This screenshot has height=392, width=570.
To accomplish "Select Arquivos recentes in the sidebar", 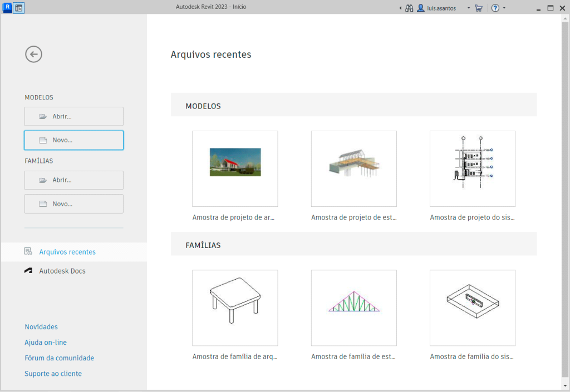I will 67,251.
